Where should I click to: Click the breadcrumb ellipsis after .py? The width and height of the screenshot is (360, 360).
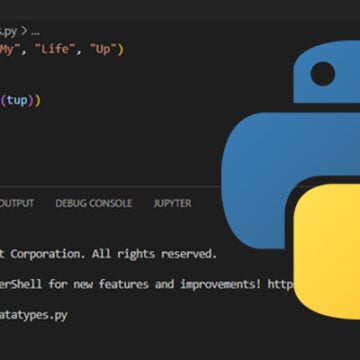coord(35,32)
